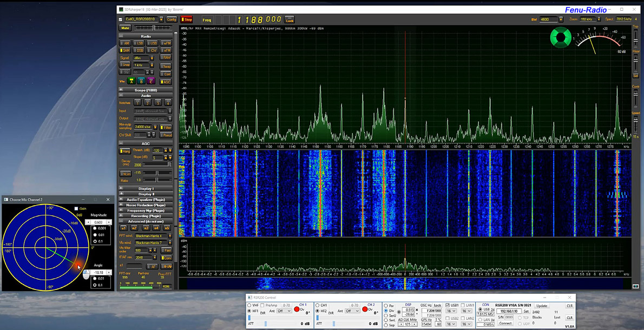This screenshot has height=330, width=644.
Task: Expand the Display I section
Action: point(121,188)
